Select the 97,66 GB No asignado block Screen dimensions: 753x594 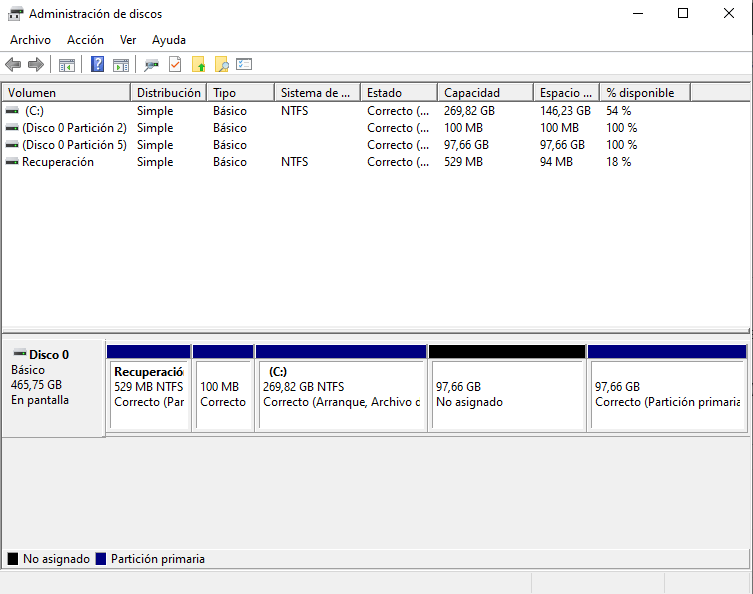pos(506,394)
